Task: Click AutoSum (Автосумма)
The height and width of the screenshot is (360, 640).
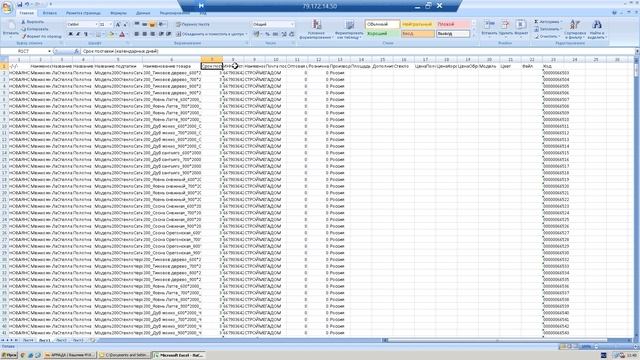Action: [x=548, y=22]
